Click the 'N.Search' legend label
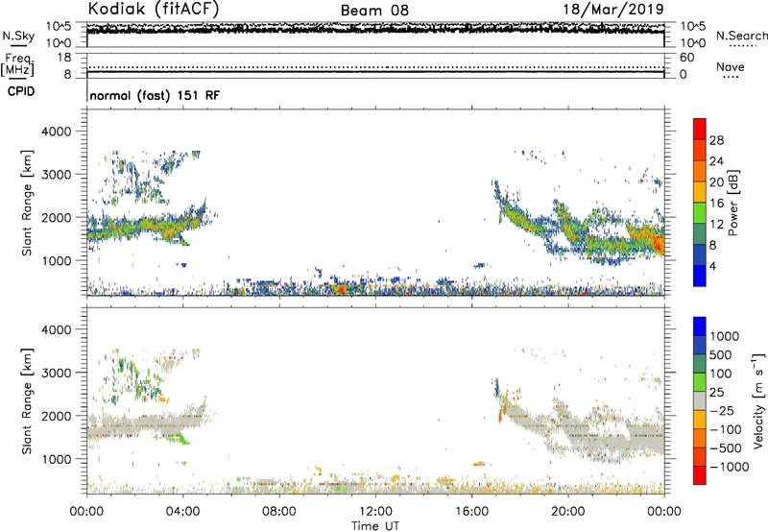The width and height of the screenshot is (768, 532). point(741,36)
